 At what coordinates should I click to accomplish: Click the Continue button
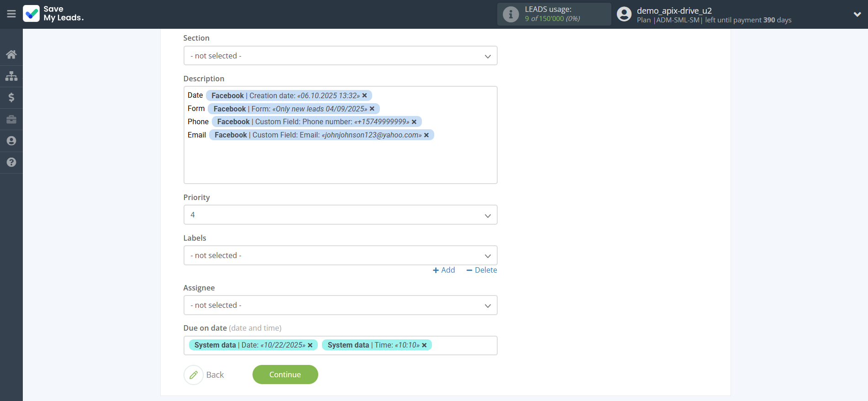coord(285,375)
